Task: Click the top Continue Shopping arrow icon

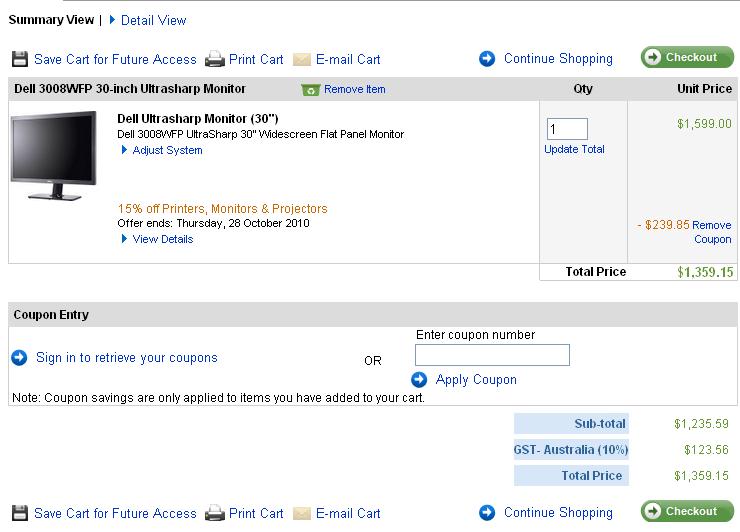Action: coord(487,58)
